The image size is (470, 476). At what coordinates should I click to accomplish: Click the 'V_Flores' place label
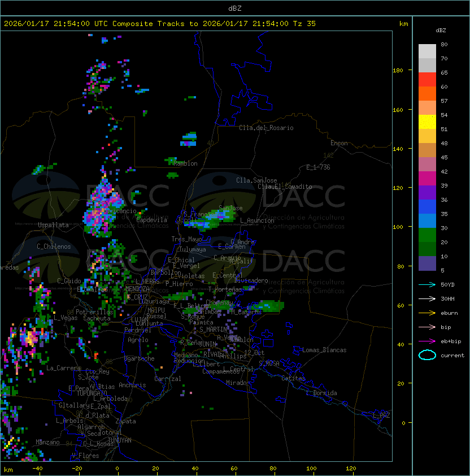(x=85, y=456)
